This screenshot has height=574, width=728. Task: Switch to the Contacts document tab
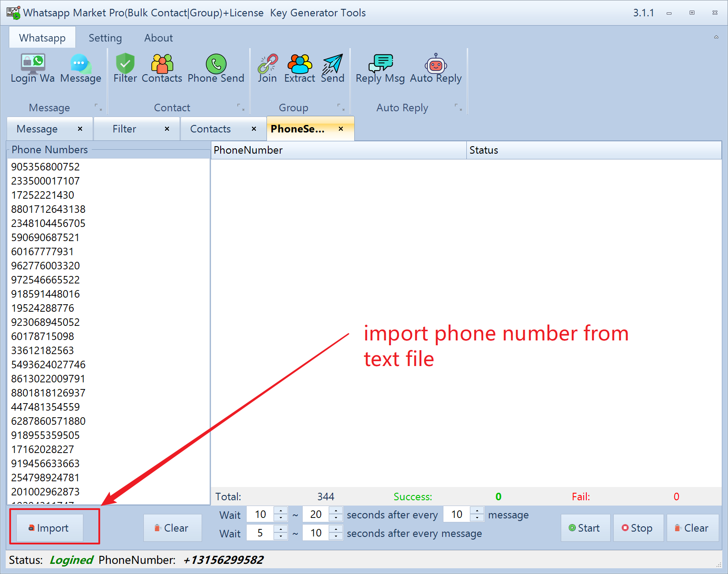[x=210, y=129]
